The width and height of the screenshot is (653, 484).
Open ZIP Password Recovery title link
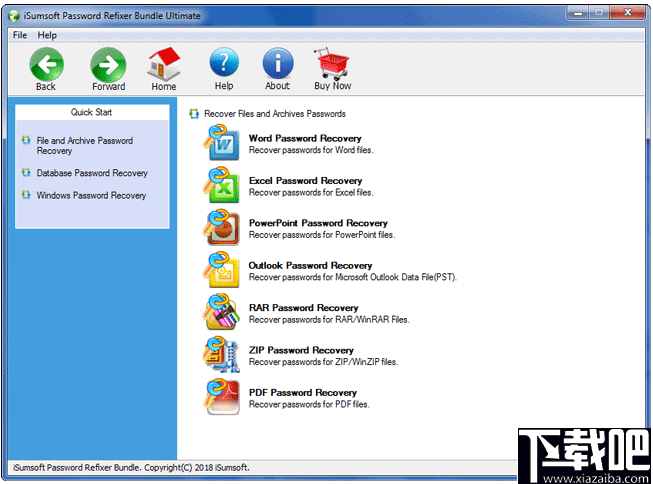pyautogui.click(x=301, y=350)
